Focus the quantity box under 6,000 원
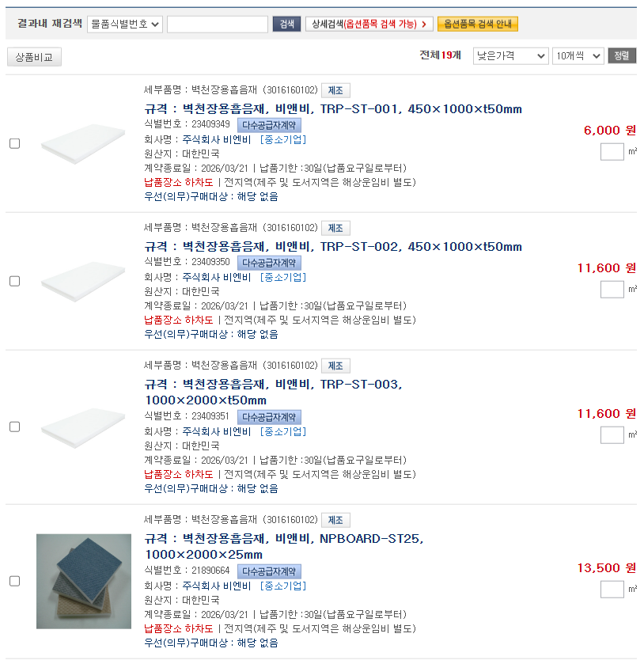Viewport: 644px width, 660px height. pos(612,152)
